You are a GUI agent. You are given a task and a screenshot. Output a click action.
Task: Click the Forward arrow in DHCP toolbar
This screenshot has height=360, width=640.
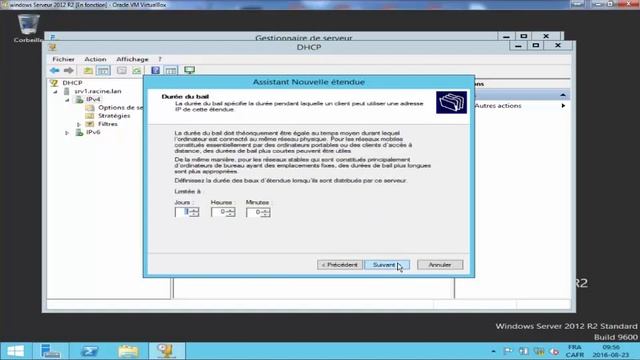point(69,71)
